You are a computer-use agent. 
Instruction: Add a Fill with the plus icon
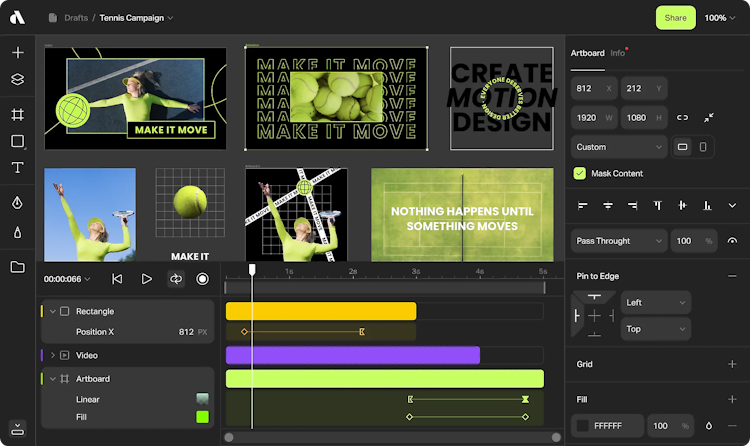point(732,399)
